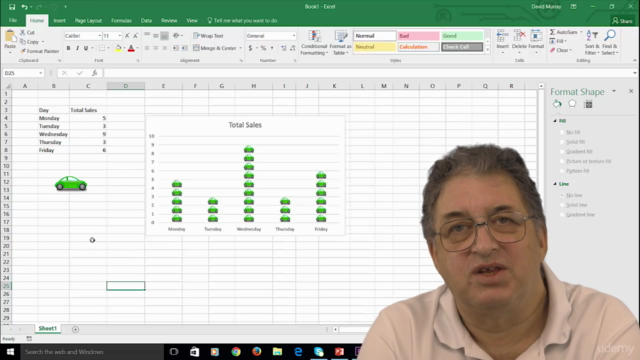The image size is (640, 360).
Task: Toggle underline formatting
Action: (86, 48)
